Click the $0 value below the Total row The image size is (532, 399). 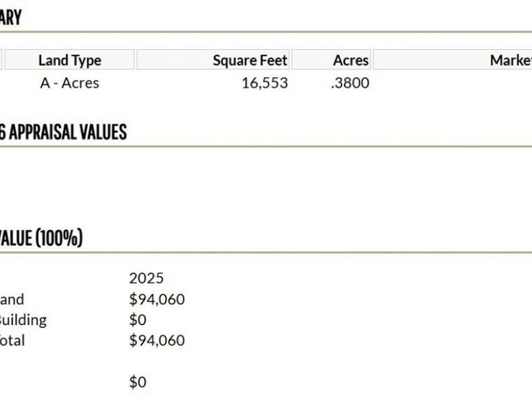[138, 382]
